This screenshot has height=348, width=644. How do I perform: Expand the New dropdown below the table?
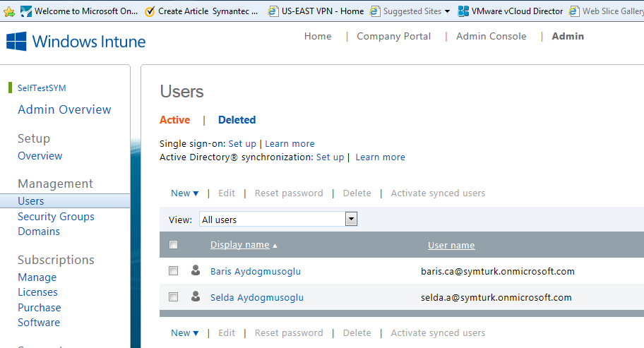184,332
